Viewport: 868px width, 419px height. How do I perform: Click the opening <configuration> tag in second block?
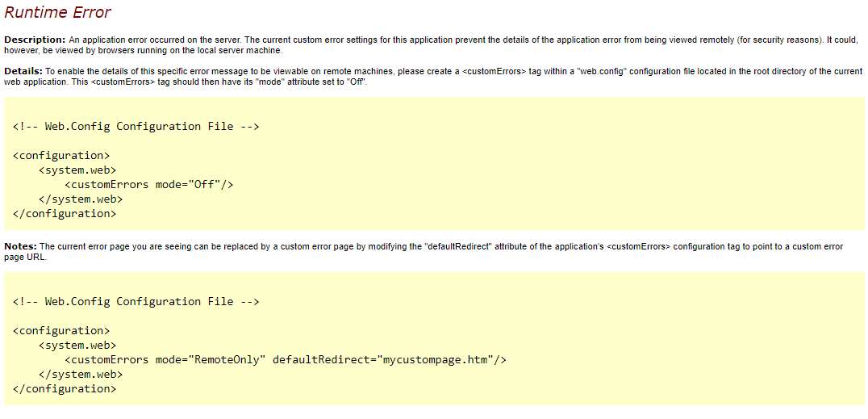[61, 331]
